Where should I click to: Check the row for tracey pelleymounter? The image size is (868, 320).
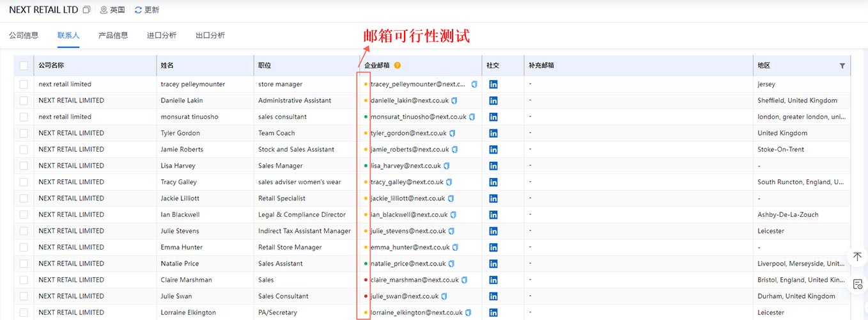(24, 84)
